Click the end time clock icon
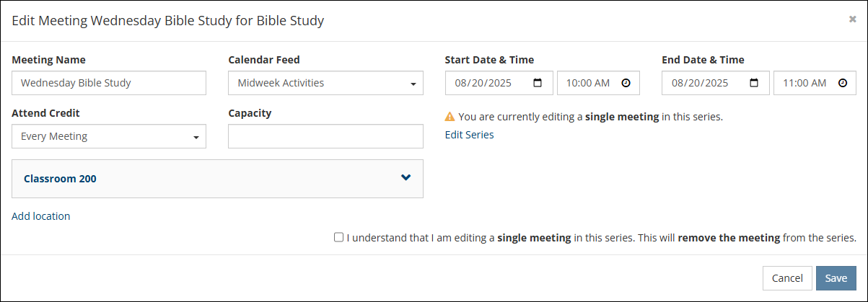This screenshot has width=868, height=302. (842, 83)
